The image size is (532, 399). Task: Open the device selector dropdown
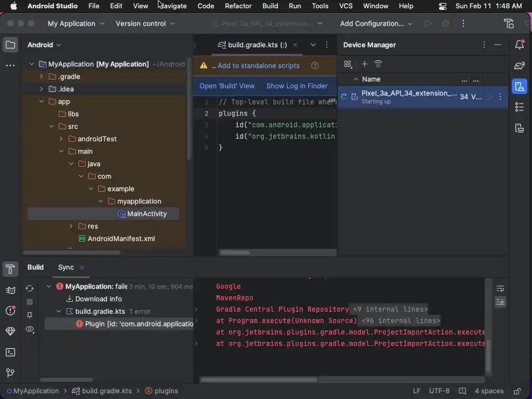coord(267,23)
